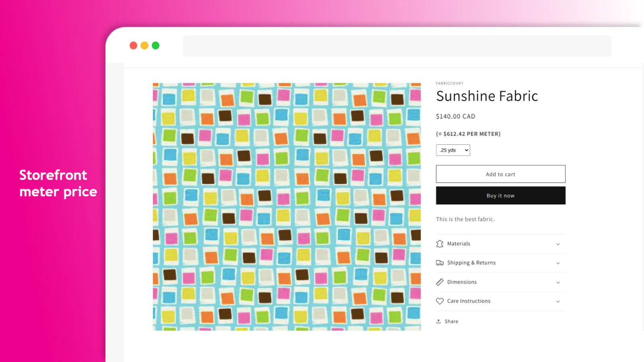Click the Buy it now button

pos(501,195)
